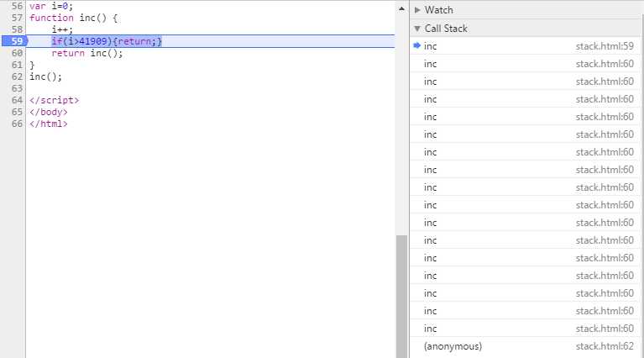Click the 'return inc();' code line
The height and width of the screenshot is (358, 644).
point(87,53)
